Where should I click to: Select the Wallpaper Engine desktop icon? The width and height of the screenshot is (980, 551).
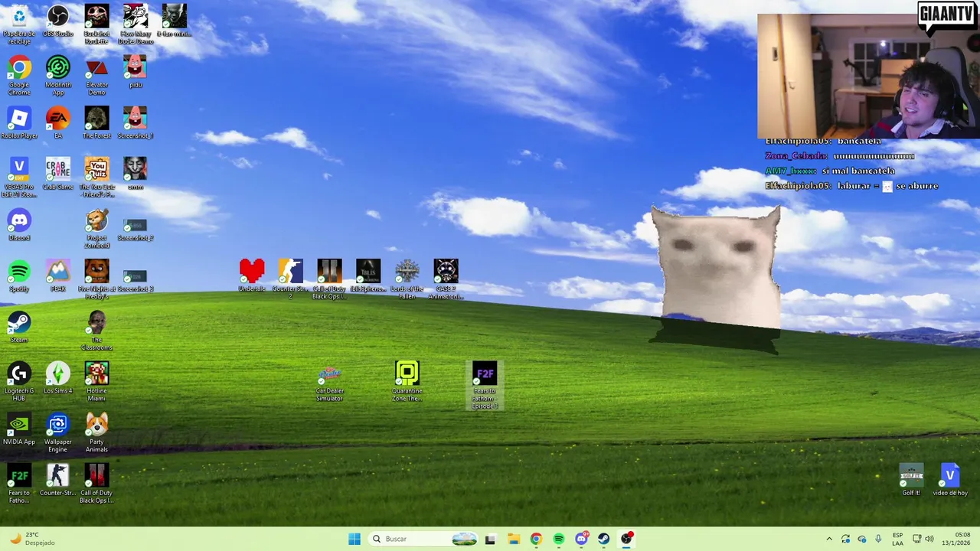(57, 433)
